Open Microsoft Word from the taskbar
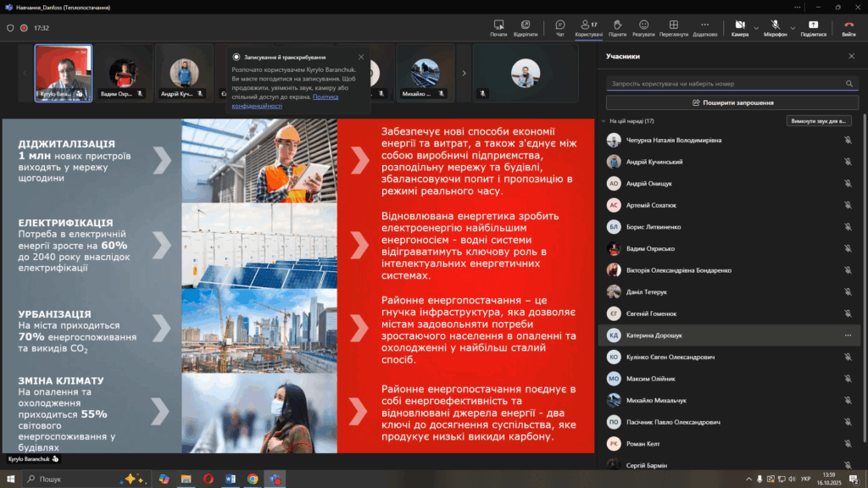This screenshot has width=868, height=488. [230, 479]
